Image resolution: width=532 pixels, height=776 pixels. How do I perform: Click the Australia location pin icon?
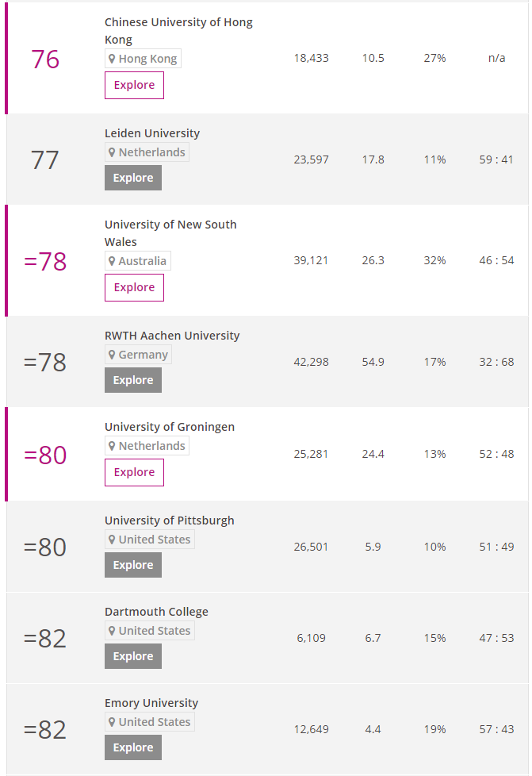[x=112, y=261]
